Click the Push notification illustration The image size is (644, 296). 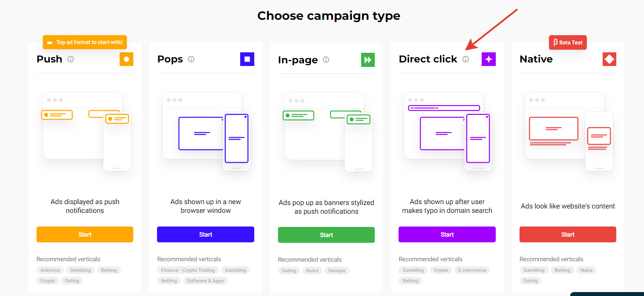[85, 132]
